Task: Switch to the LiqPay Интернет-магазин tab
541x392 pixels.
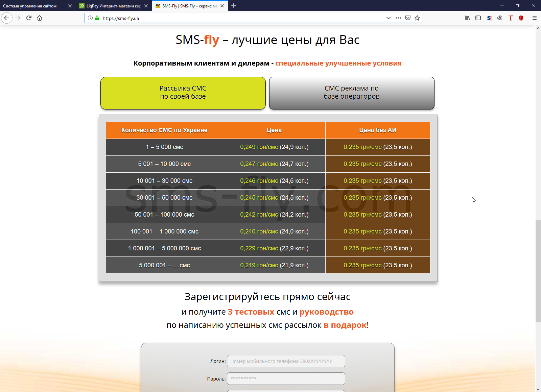Action: [114, 6]
